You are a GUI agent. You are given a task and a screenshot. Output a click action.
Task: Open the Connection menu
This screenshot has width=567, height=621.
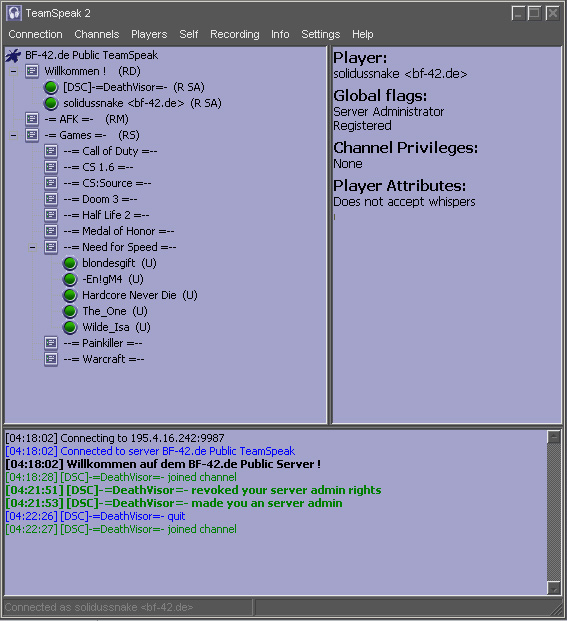click(36, 34)
